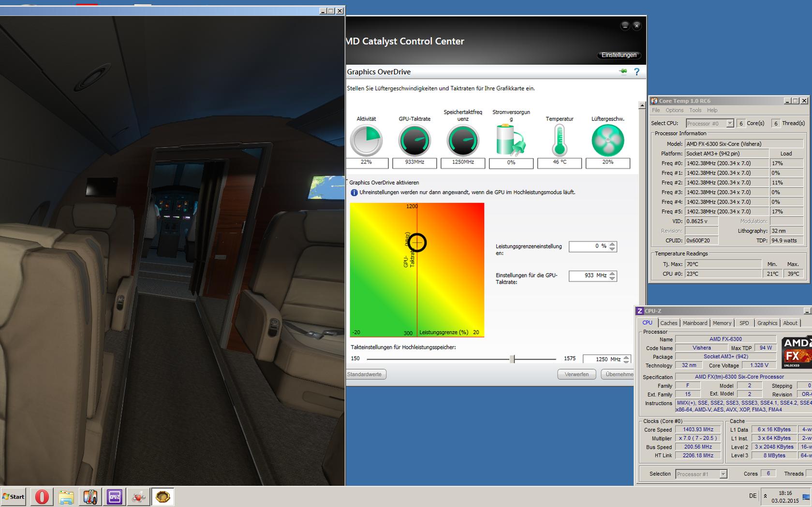Click the blue info icon beside Uhreinstellungen
The width and height of the screenshot is (812, 507).
pyautogui.click(x=354, y=192)
